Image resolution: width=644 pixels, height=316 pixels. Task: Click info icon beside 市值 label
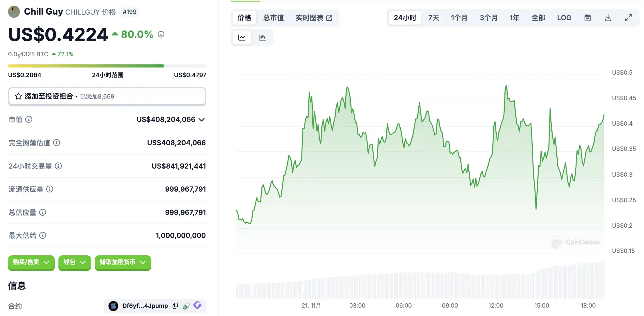(x=29, y=119)
